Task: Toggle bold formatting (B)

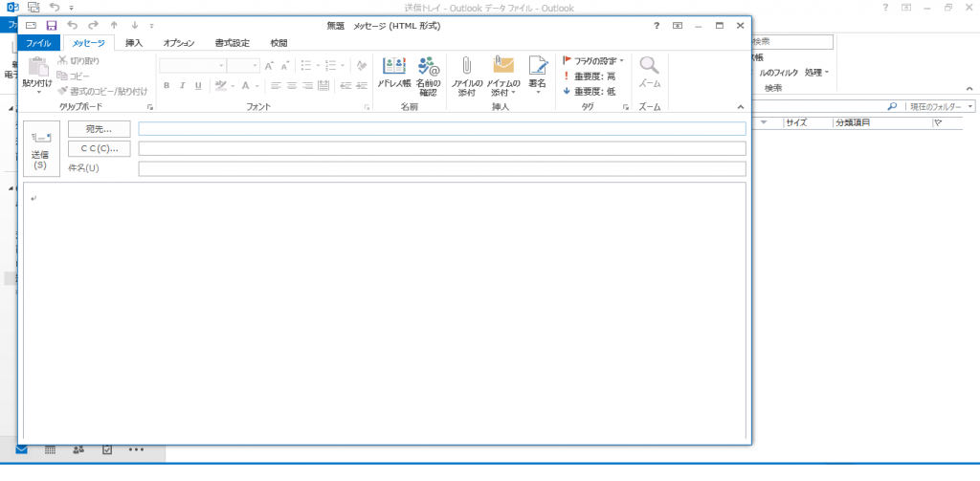Action: click(167, 85)
